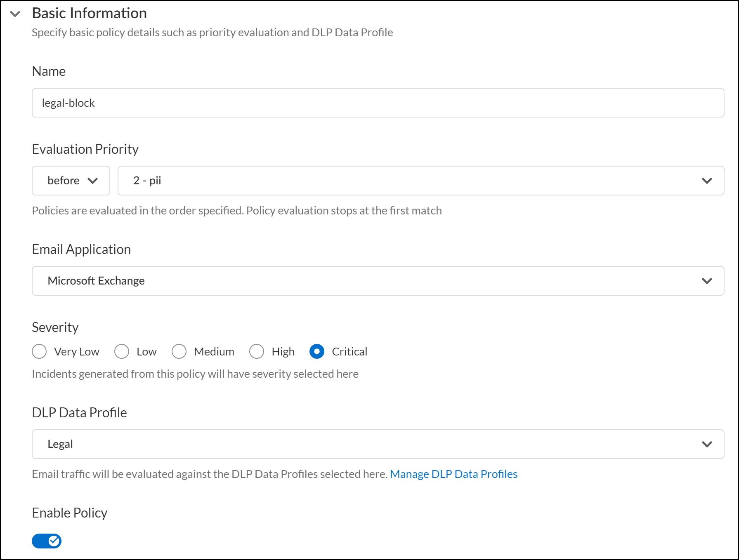Screen dimensions: 739x560
Task: Open the Evaluation Priority policy dropdown
Action: coord(421,180)
